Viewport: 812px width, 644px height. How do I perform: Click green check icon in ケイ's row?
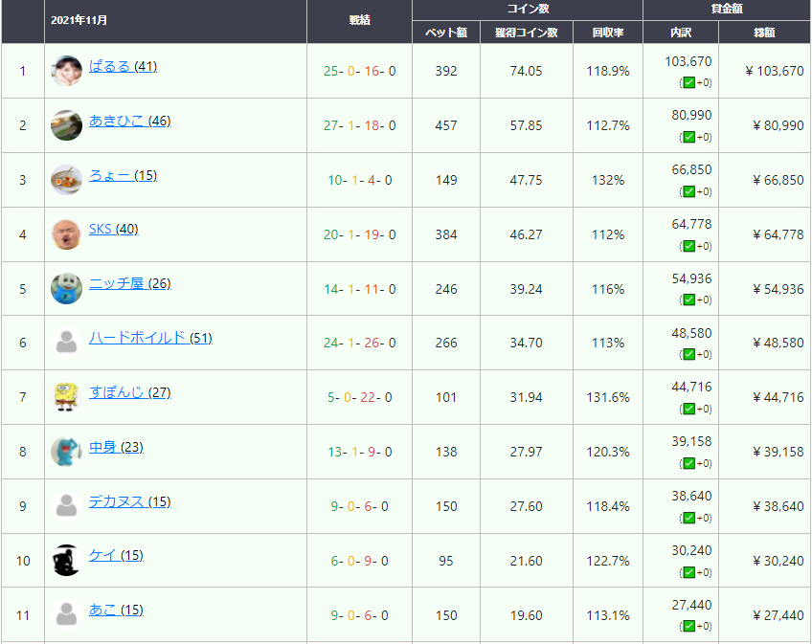point(688,572)
